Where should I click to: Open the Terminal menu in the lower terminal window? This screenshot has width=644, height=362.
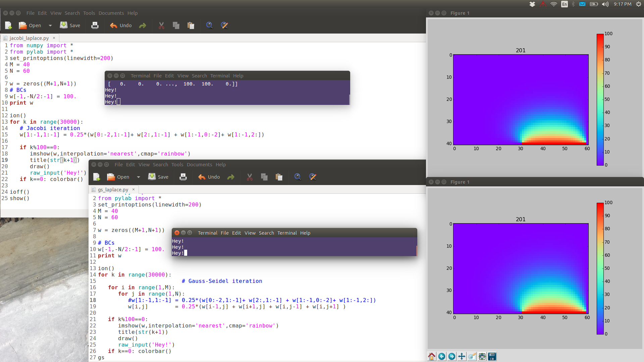(287, 233)
